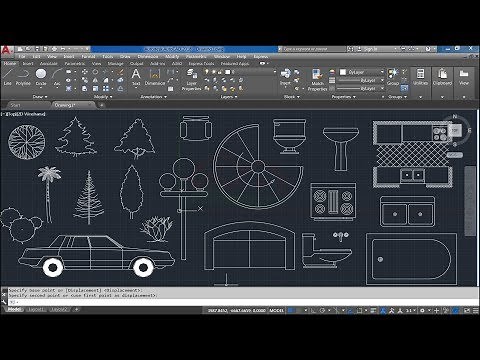Click the layer color swatch in Layers panel
The height and width of the screenshot is (360, 480).
228,72
